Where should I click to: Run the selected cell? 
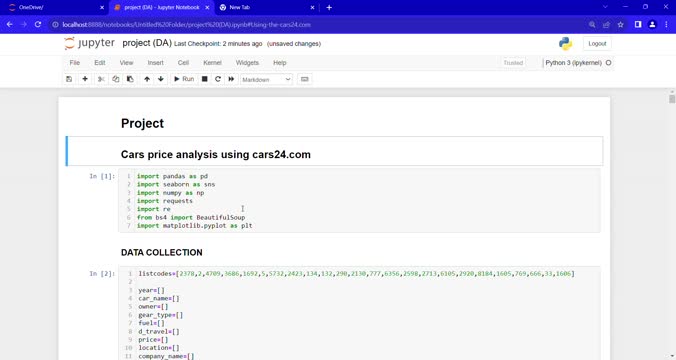pyautogui.click(x=184, y=79)
